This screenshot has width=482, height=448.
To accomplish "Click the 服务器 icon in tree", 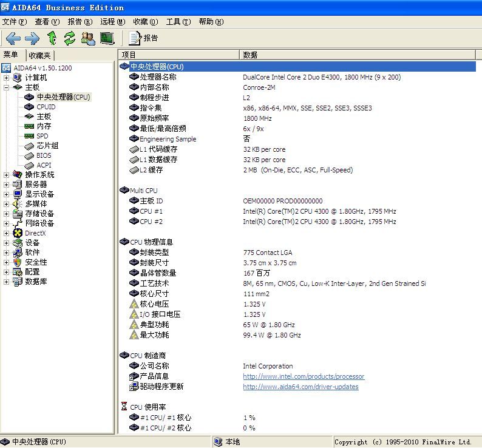I will point(18,185).
